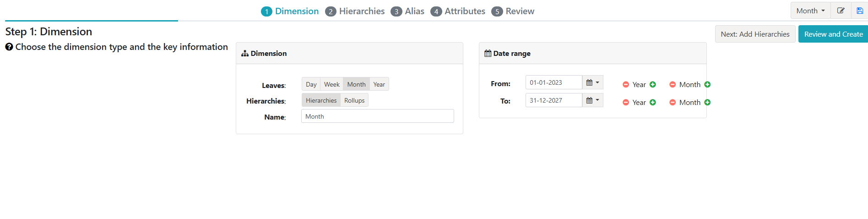
Task: Open the Month dropdown at top right
Action: click(810, 11)
